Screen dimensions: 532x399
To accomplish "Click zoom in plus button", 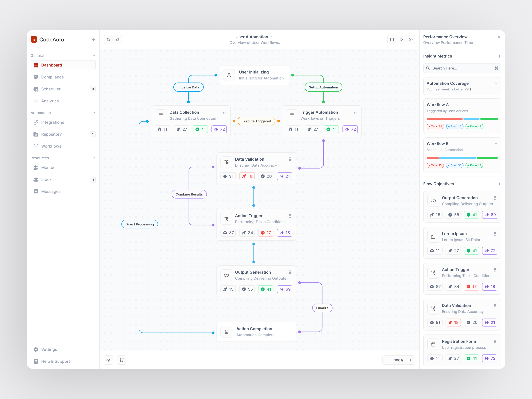I will (410, 360).
